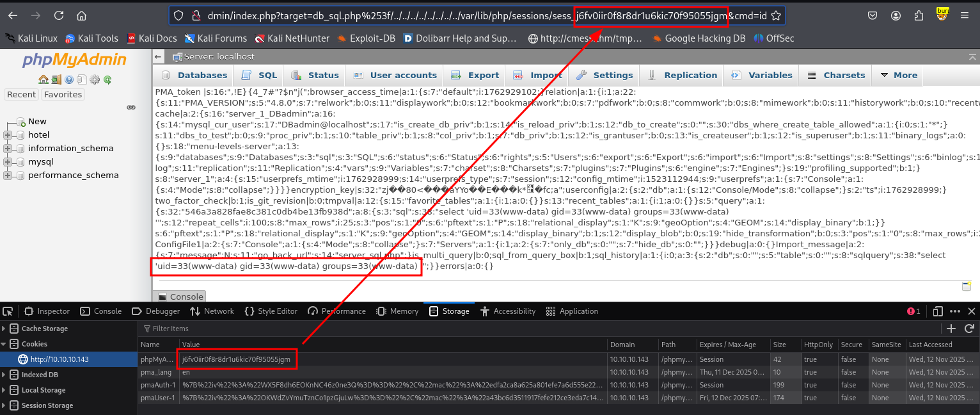Refresh storage items icon

point(969,329)
